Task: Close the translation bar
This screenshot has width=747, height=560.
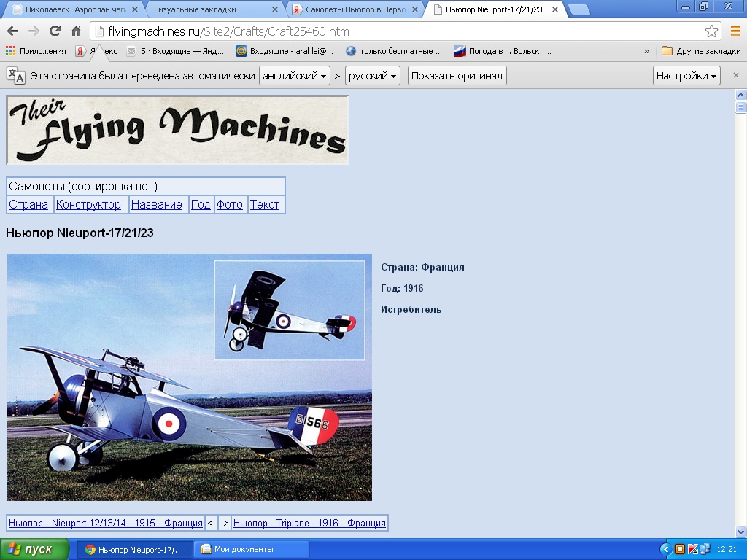Action: point(735,75)
